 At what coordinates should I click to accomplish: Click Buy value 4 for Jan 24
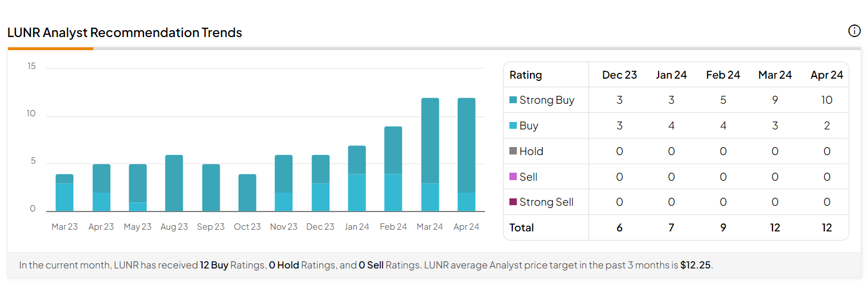tap(671, 125)
